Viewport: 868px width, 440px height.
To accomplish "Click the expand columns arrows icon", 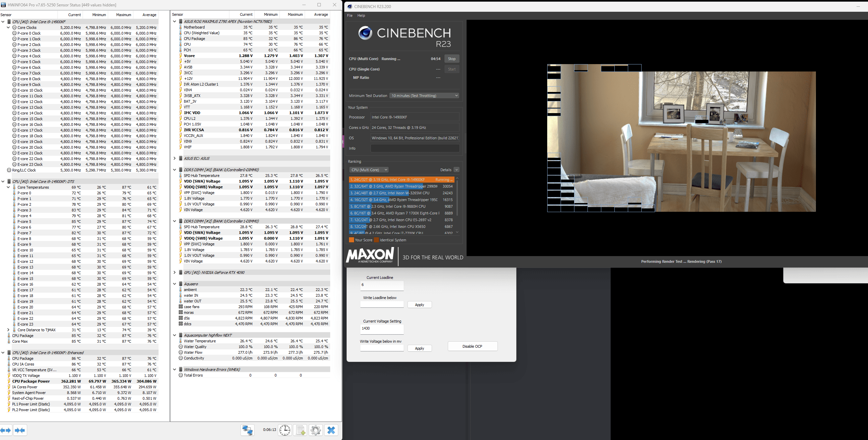I will [x=6, y=430].
